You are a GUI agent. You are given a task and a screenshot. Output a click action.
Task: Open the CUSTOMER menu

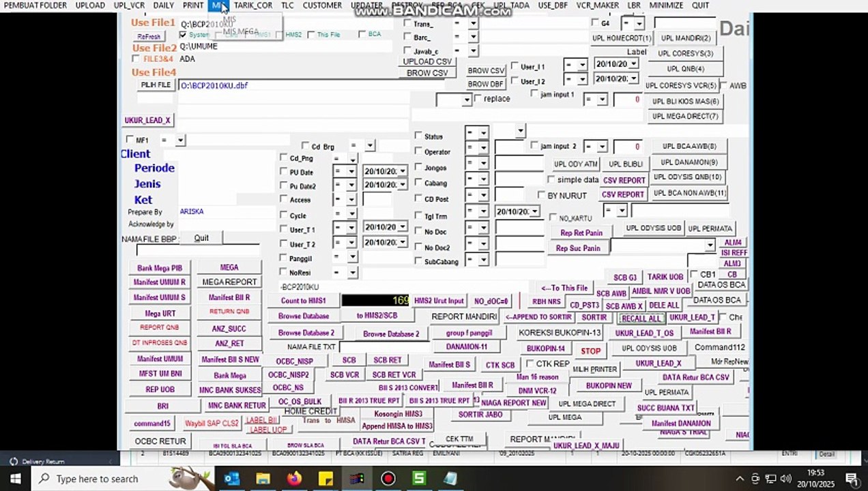322,5
